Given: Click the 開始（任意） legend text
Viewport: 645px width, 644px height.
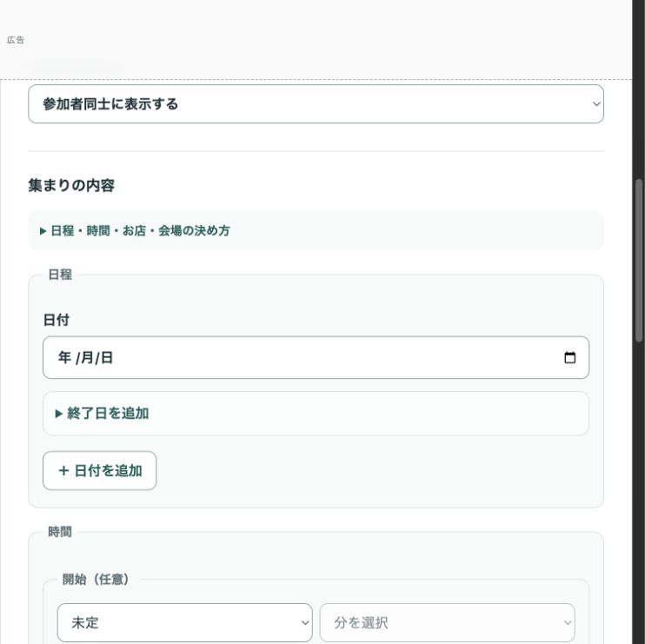Looking at the screenshot, I should (96, 580).
